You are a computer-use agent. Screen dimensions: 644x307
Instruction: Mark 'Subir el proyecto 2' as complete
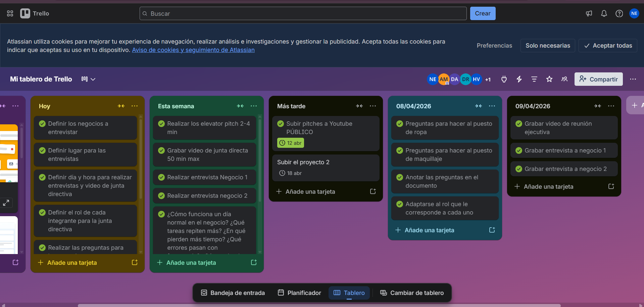[x=281, y=162]
